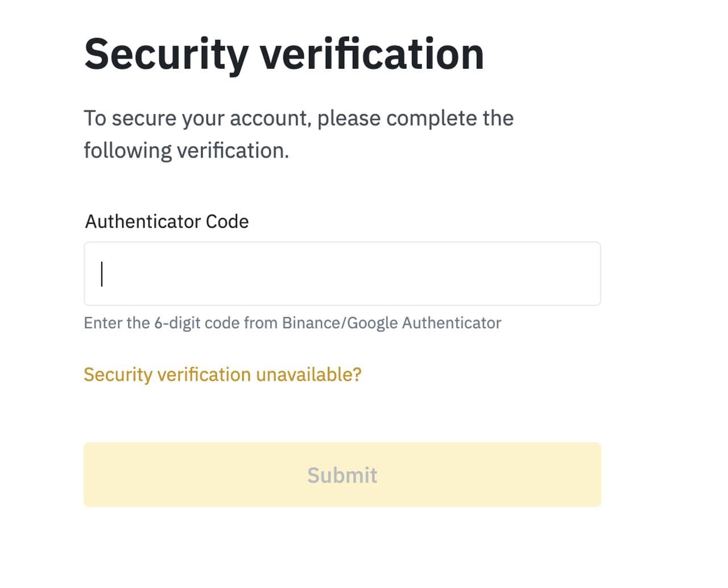Image resolution: width=728 pixels, height=588 pixels.
Task: Place cursor in the 6-digit code field
Action: (x=342, y=274)
